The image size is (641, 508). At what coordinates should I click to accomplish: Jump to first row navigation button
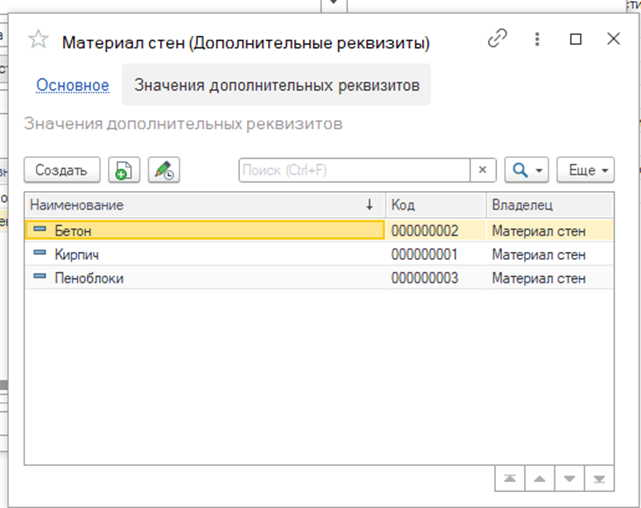(510, 478)
